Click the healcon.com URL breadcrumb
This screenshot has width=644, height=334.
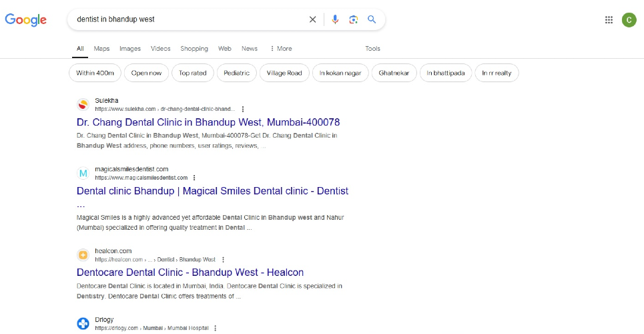tap(155, 260)
